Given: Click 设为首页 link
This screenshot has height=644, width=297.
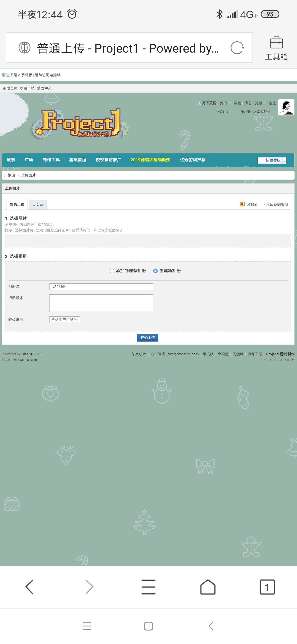Looking at the screenshot, I should 10,88.
